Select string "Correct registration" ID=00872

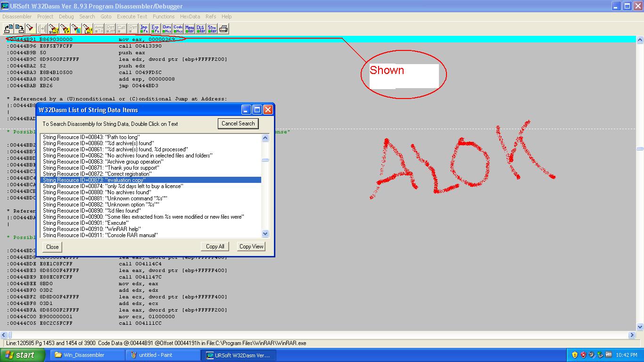151,174
